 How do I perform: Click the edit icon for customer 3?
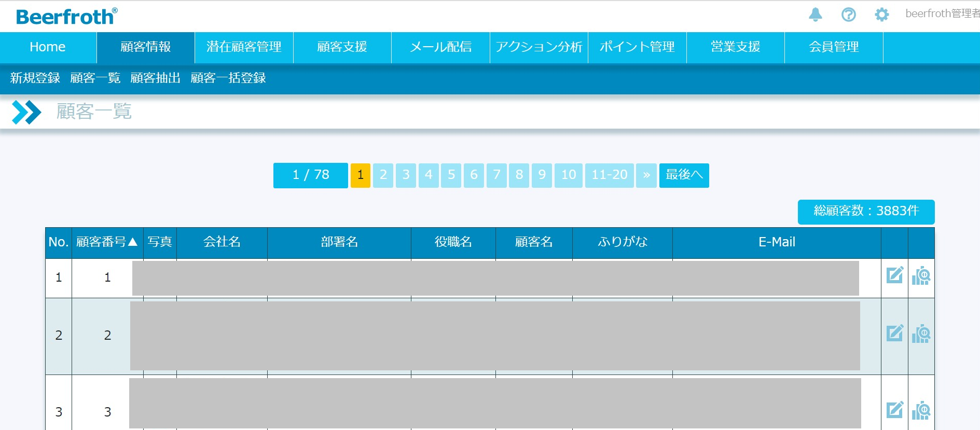(894, 410)
